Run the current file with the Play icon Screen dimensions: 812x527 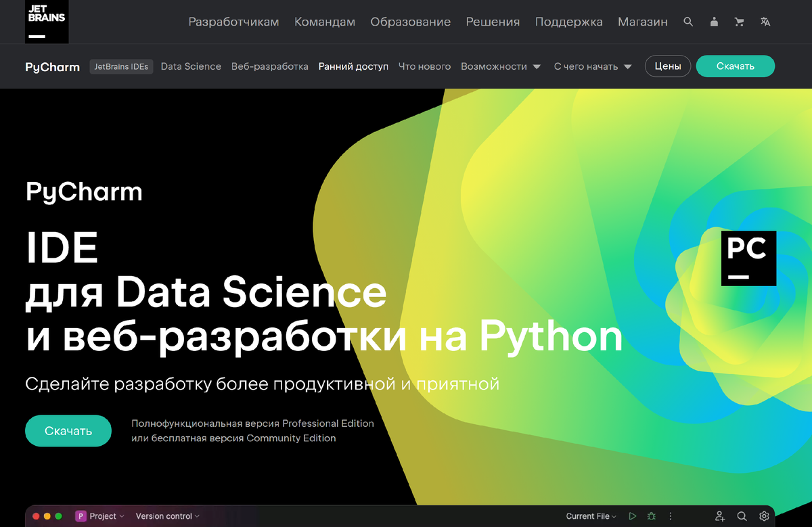coord(633,515)
